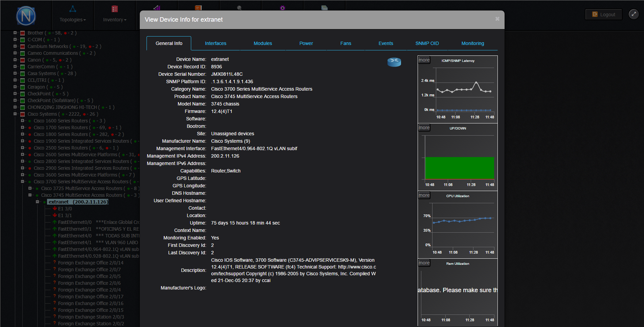This screenshot has height=327, width=644.
Task: Expand the Brother tree node
Action: 15,33
